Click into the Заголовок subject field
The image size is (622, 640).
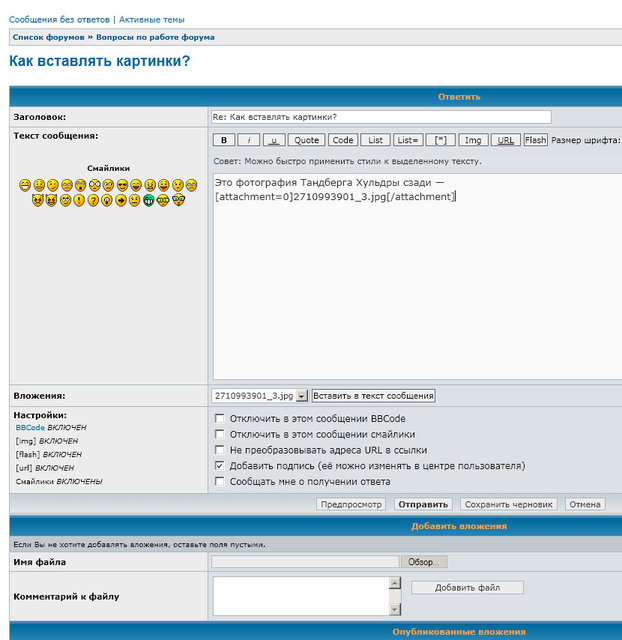(x=381, y=117)
